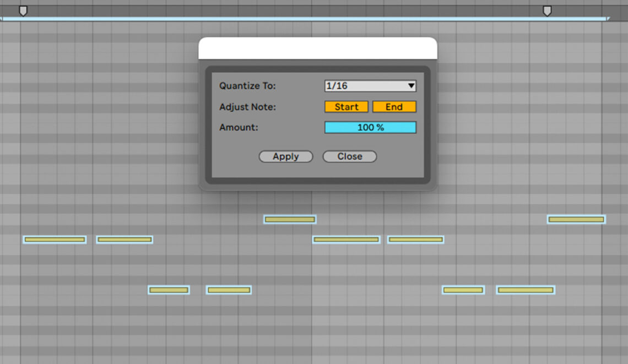
Task: Toggle the End note adjustment
Action: pos(394,106)
